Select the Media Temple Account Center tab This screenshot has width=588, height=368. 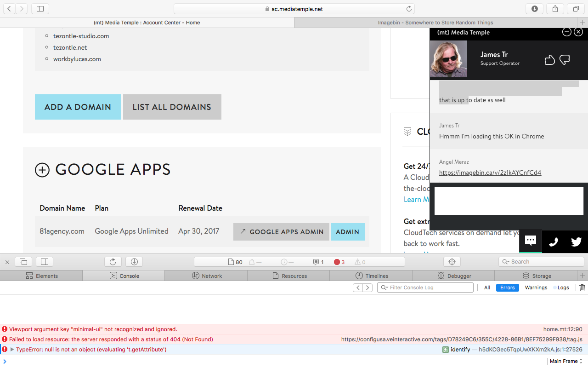147,23
